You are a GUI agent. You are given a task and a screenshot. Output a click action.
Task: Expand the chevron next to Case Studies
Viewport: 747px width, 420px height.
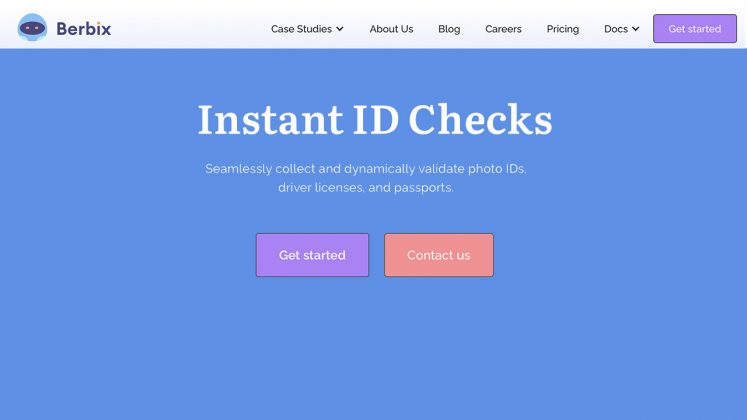click(340, 29)
